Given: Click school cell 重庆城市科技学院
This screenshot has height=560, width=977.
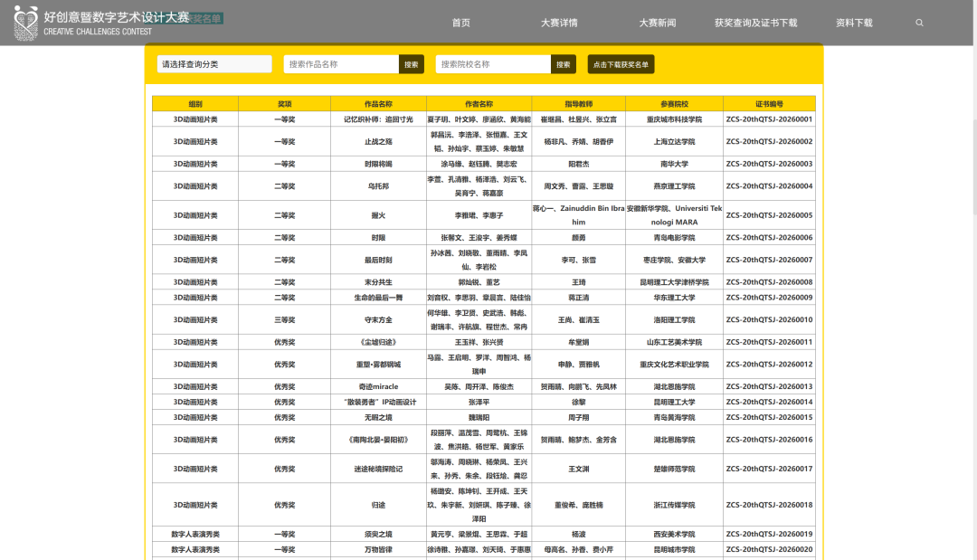Looking at the screenshot, I should tap(674, 119).
